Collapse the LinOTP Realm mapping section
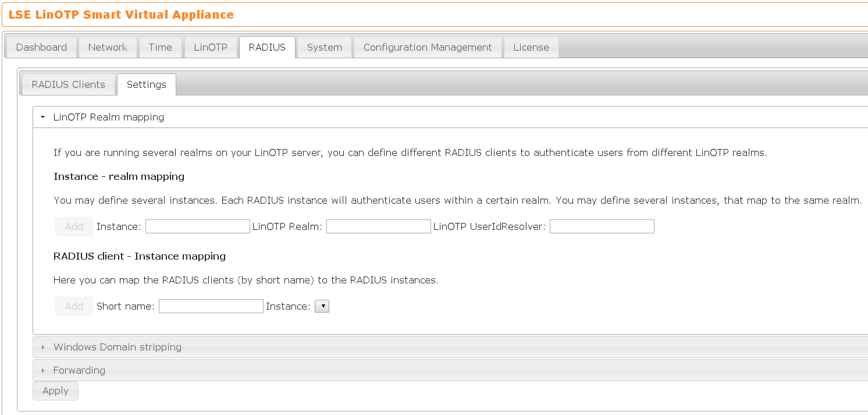Image resolution: width=868 pixels, height=415 pixels. click(x=108, y=117)
